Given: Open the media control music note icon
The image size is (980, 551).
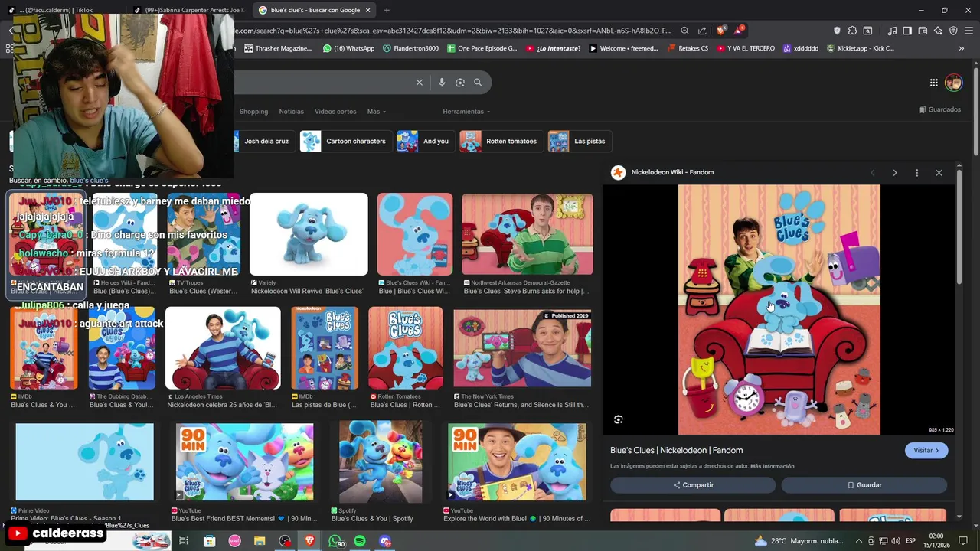Looking at the screenshot, I should tap(892, 31).
